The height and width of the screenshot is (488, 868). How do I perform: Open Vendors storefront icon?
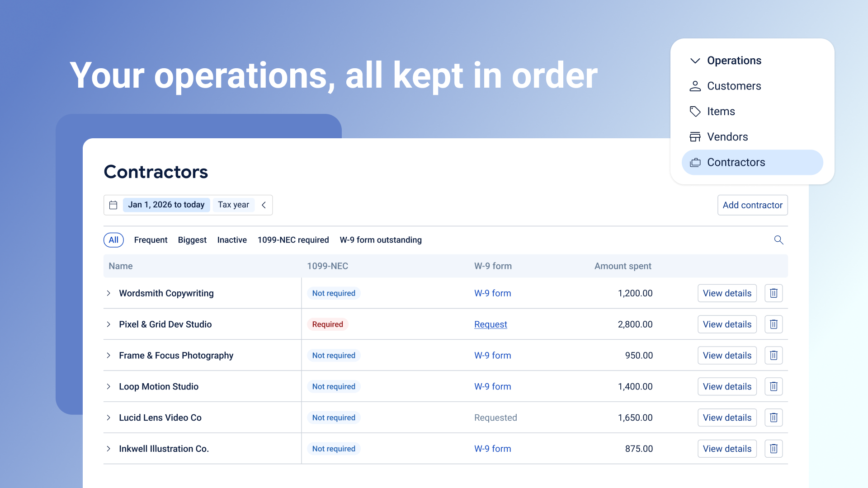(695, 137)
